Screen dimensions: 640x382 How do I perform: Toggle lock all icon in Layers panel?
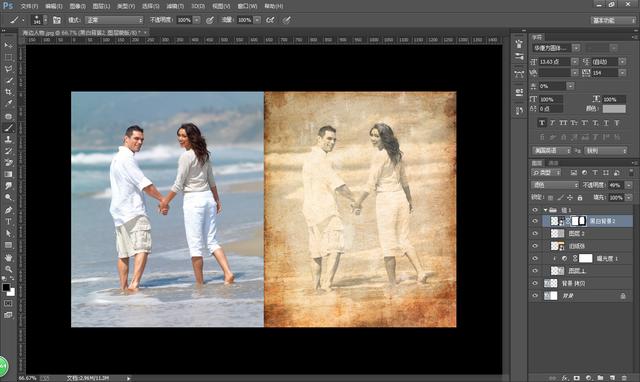click(x=580, y=198)
